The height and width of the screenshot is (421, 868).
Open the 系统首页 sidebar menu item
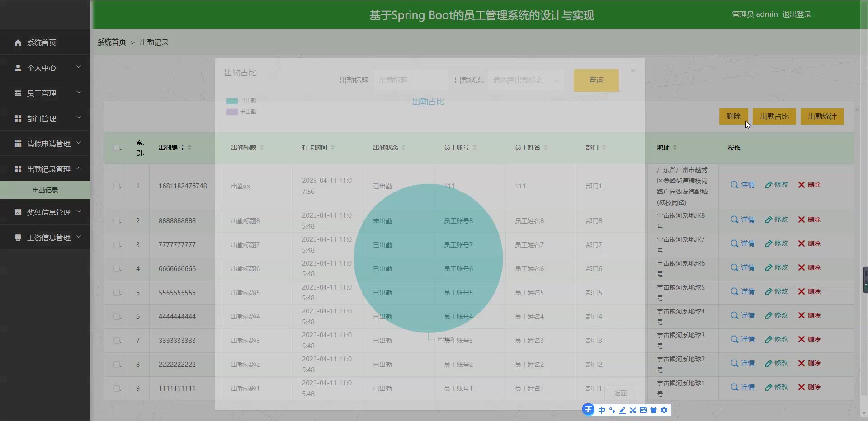[x=45, y=42]
